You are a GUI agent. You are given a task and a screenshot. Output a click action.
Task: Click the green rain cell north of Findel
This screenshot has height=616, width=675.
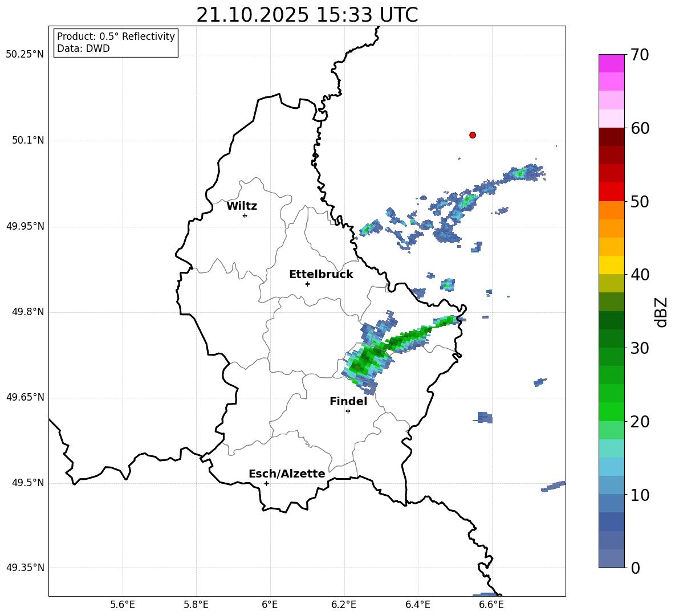pos(367,360)
